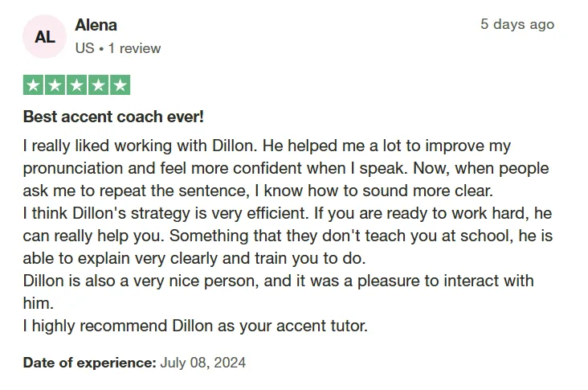Image resolution: width=588 pixels, height=390 pixels.
Task: Click the 'US' country label
Action: [x=85, y=48]
